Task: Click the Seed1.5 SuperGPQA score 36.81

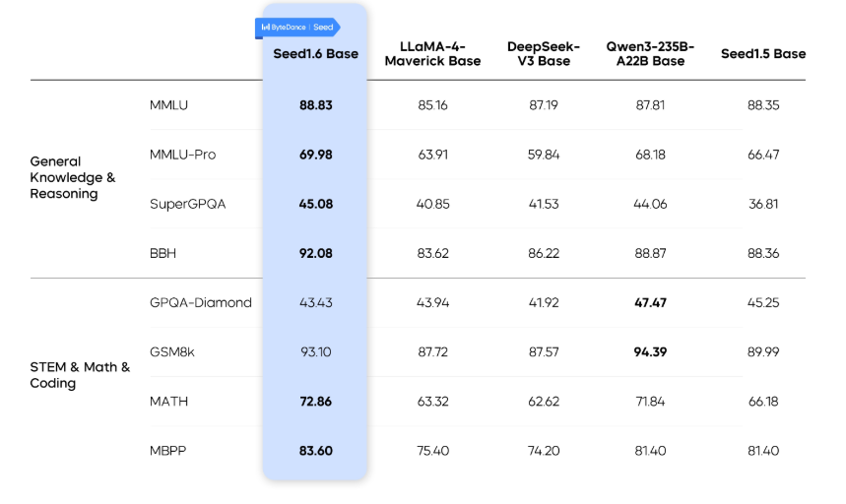Action: tap(762, 204)
